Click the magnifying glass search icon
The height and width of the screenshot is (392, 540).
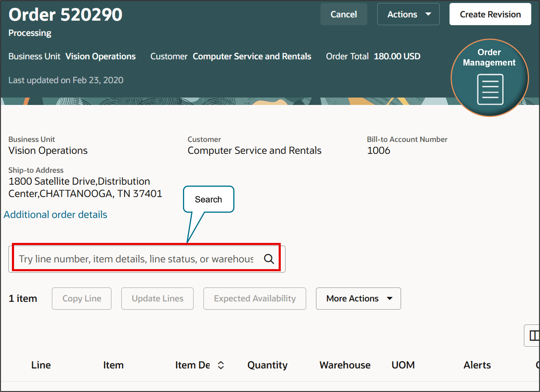tap(269, 259)
